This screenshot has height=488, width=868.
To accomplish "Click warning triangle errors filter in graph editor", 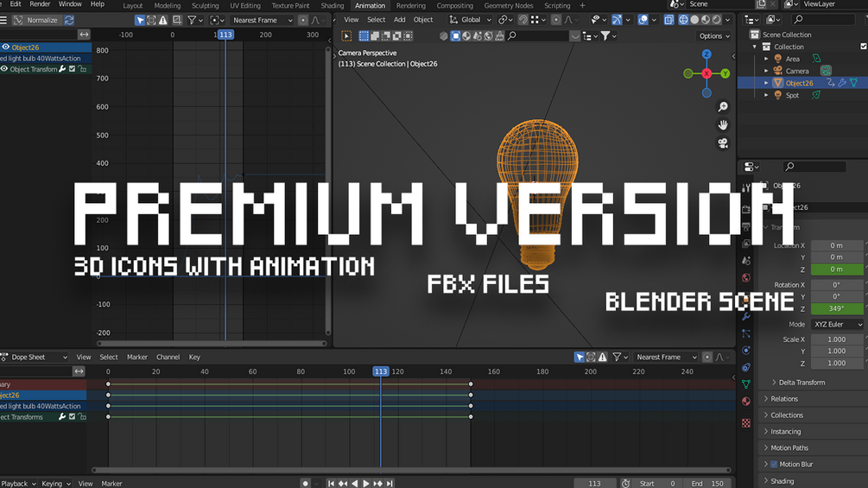I will point(163,20).
